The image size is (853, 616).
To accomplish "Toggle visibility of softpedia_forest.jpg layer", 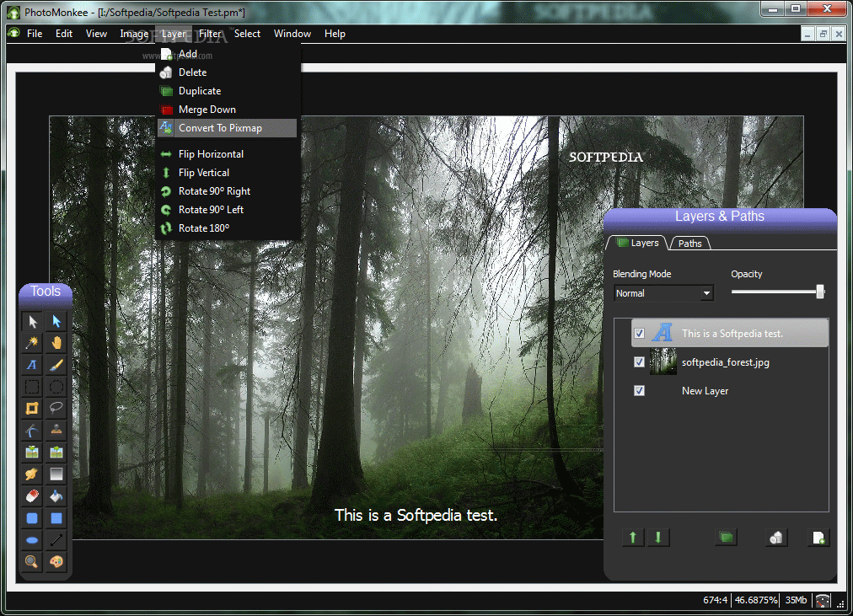I will [639, 362].
